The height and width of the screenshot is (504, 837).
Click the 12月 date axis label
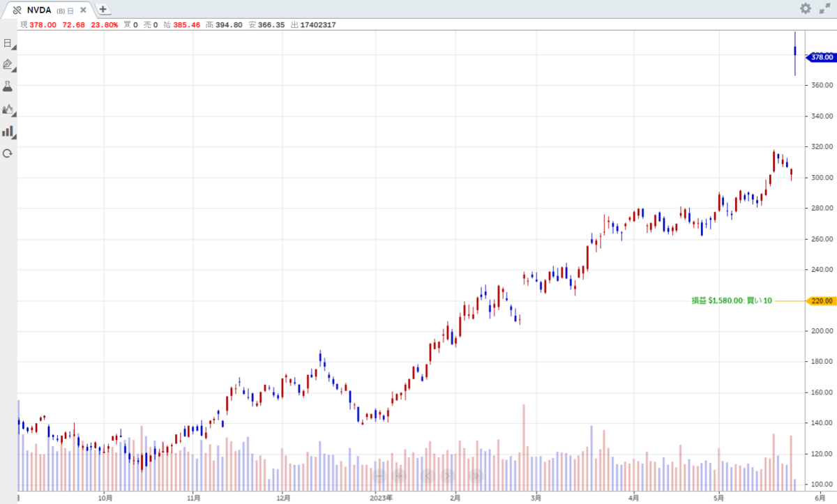coord(283,498)
